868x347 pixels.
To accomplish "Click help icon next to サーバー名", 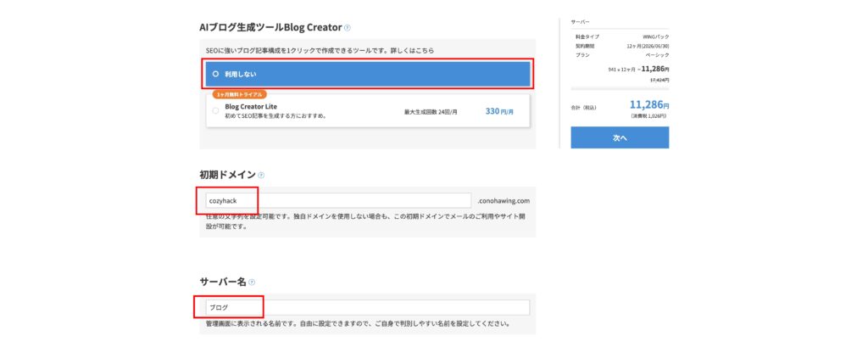I will pos(252,282).
